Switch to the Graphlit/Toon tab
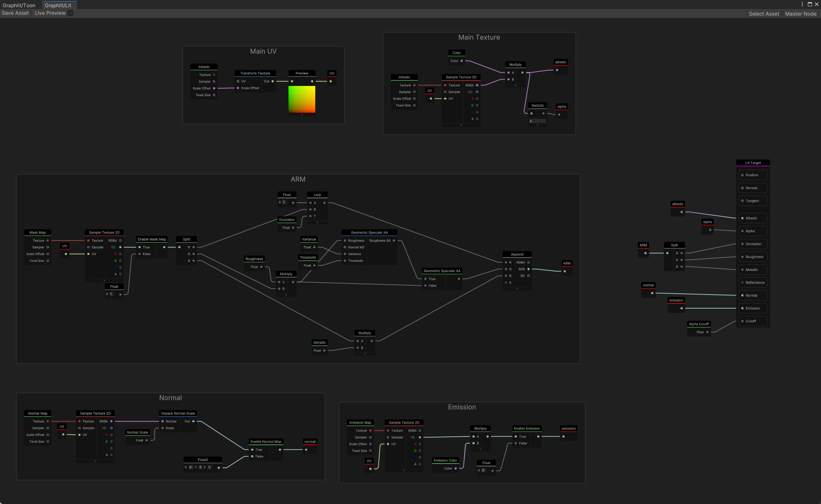The height and width of the screenshot is (504, 821). (19, 5)
